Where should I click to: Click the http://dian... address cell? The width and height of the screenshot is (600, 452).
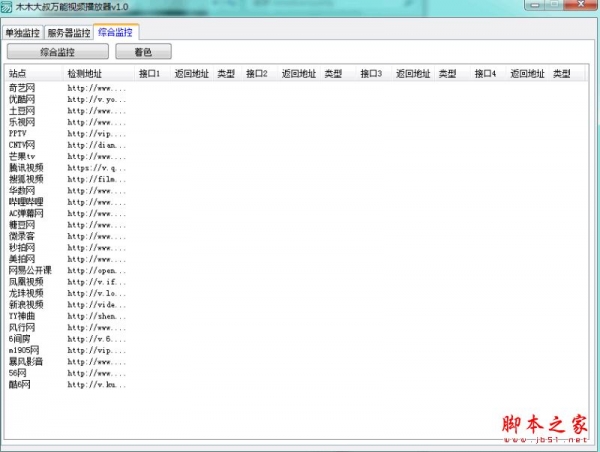coord(96,145)
